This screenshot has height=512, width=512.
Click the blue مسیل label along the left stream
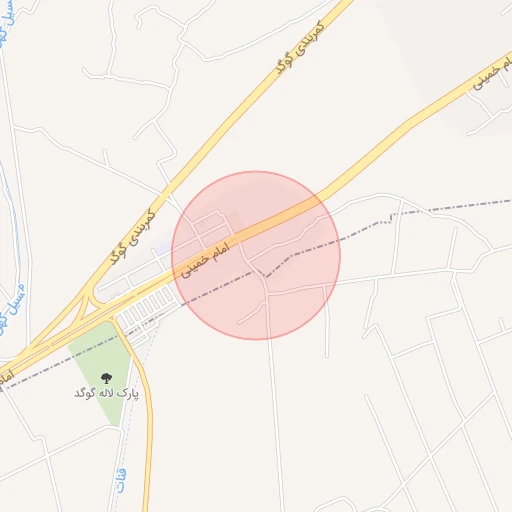coord(16,299)
